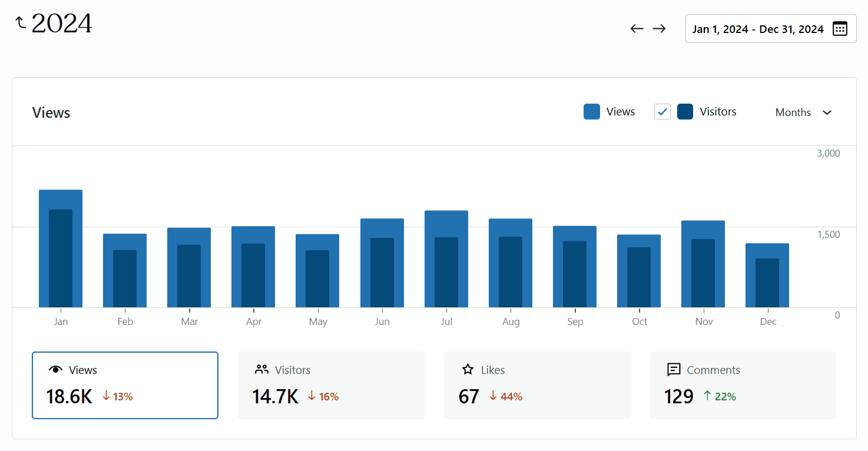This screenshot has width=868, height=451.
Task: Open the calendar date picker icon
Action: point(840,29)
